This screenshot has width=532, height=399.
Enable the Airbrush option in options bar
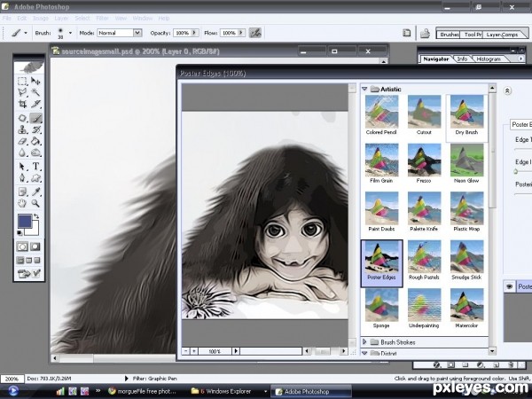tap(255, 33)
